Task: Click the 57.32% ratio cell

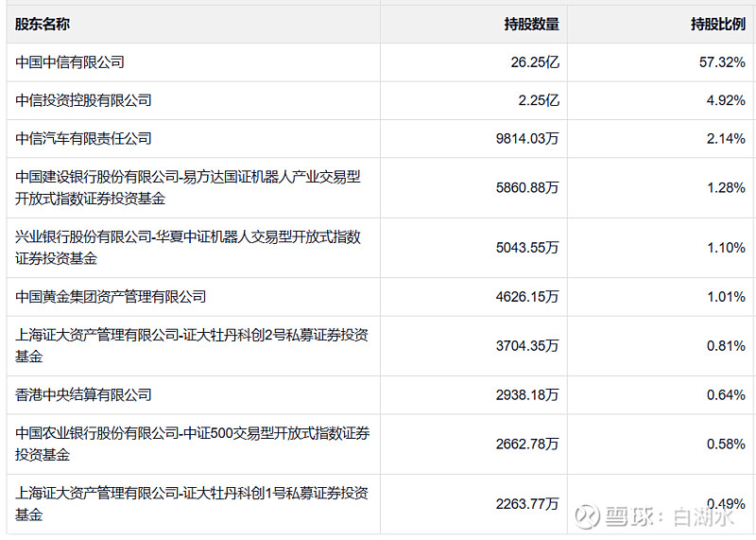Action: tap(722, 62)
